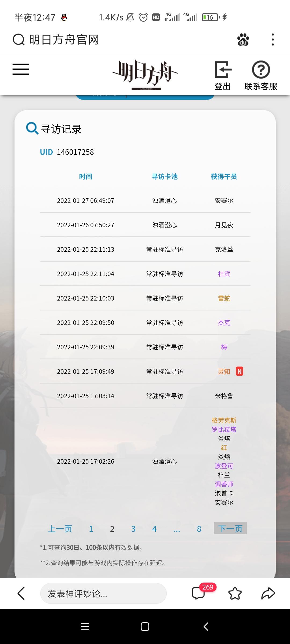
Task: Click the 获得干员 column header
Action: tap(224, 177)
